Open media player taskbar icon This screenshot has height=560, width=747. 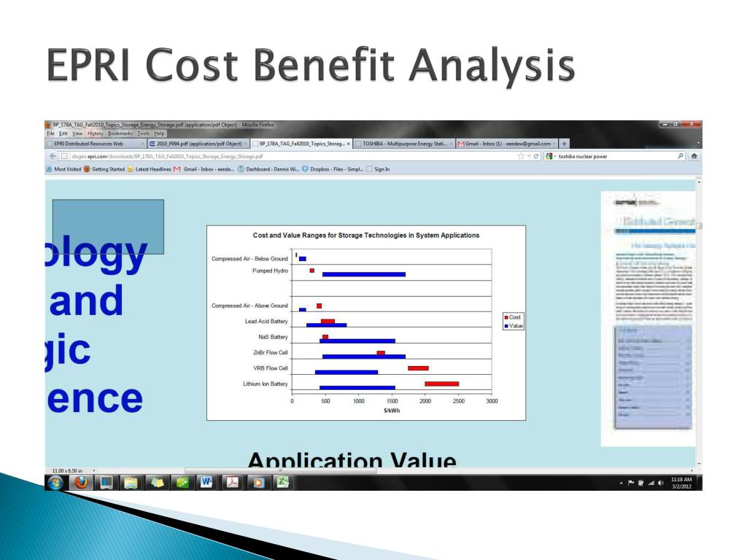258,483
